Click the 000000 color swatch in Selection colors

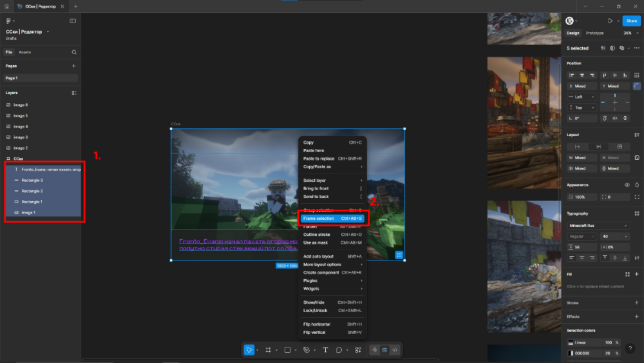pos(571,353)
